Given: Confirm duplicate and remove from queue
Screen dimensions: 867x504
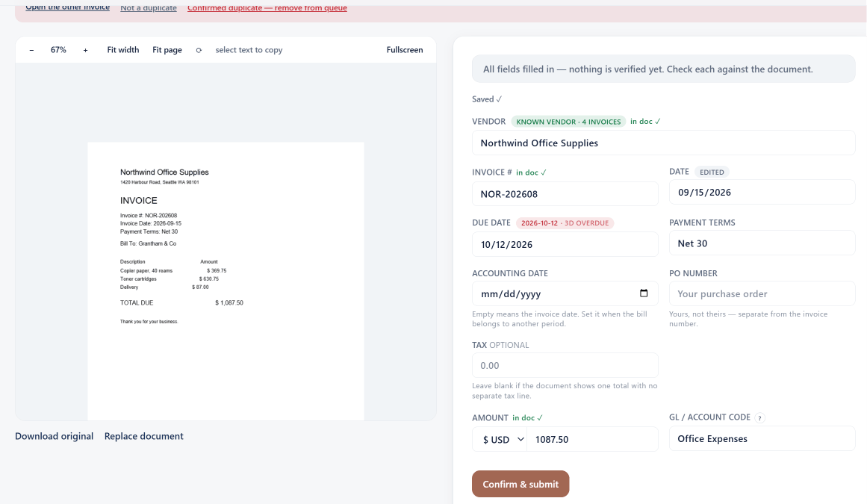Looking at the screenshot, I should (267, 7).
